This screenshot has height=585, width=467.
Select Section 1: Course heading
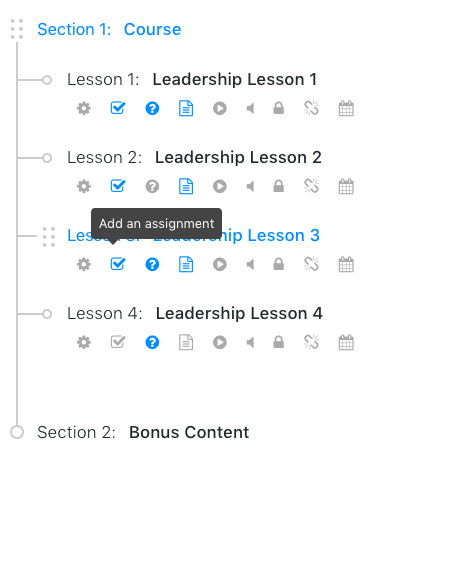point(109,29)
